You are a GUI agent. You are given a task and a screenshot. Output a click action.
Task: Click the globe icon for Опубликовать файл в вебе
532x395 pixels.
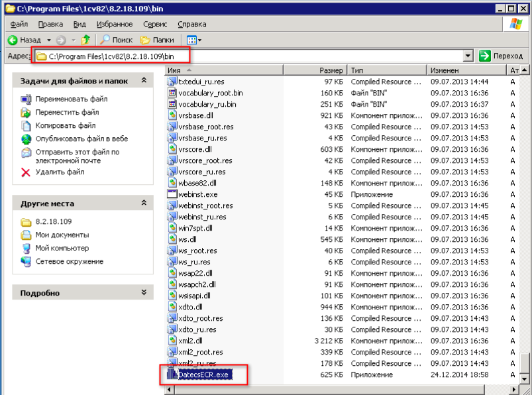(x=26, y=139)
